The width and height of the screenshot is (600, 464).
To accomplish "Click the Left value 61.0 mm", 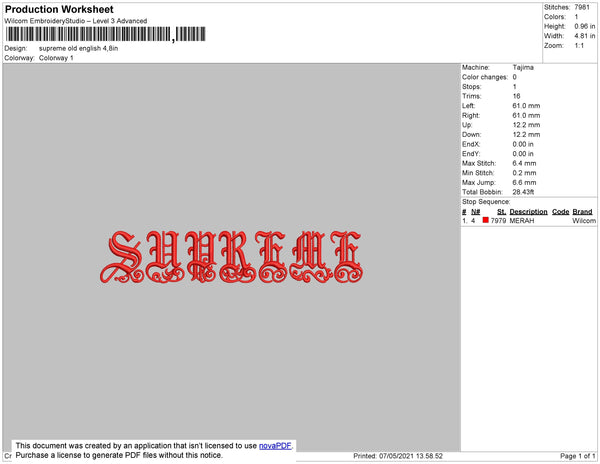I will pyautogui.click(x=526, y=106).
